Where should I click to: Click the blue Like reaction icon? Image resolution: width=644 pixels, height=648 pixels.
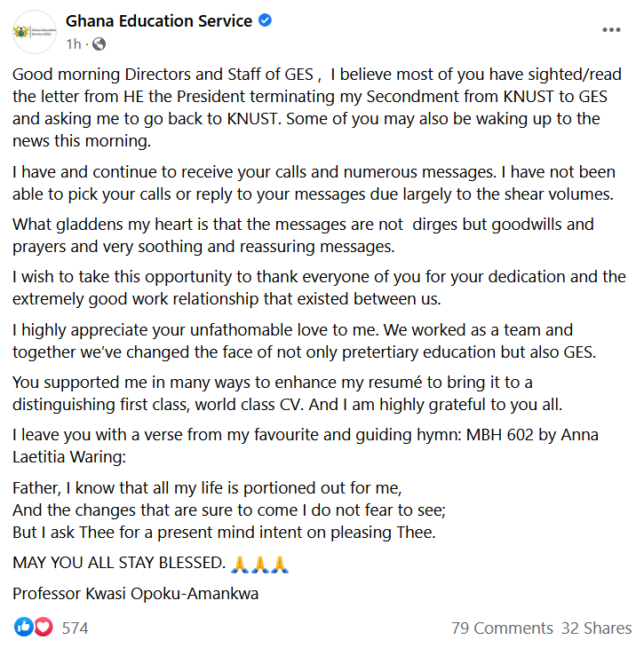tap(24, 628)
